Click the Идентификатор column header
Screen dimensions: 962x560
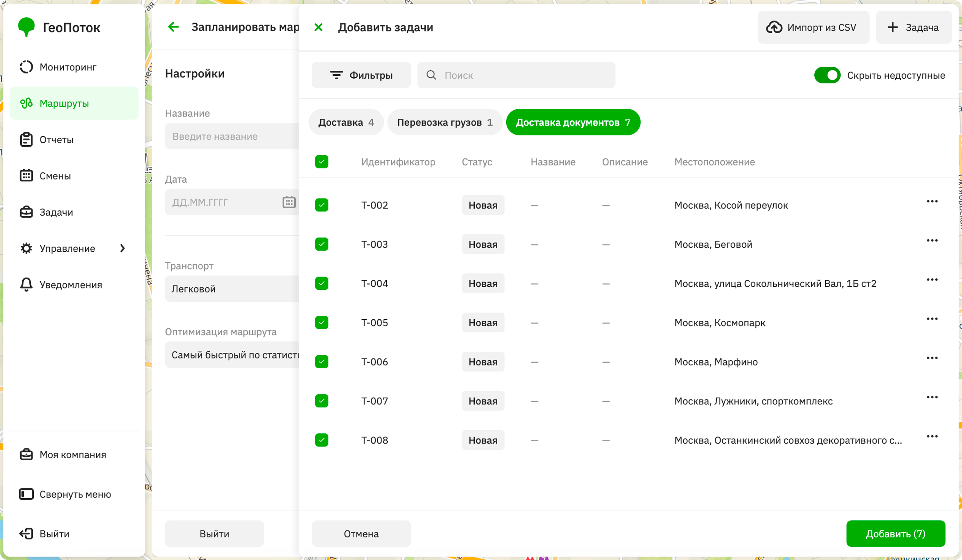click(x=398, y=162)
